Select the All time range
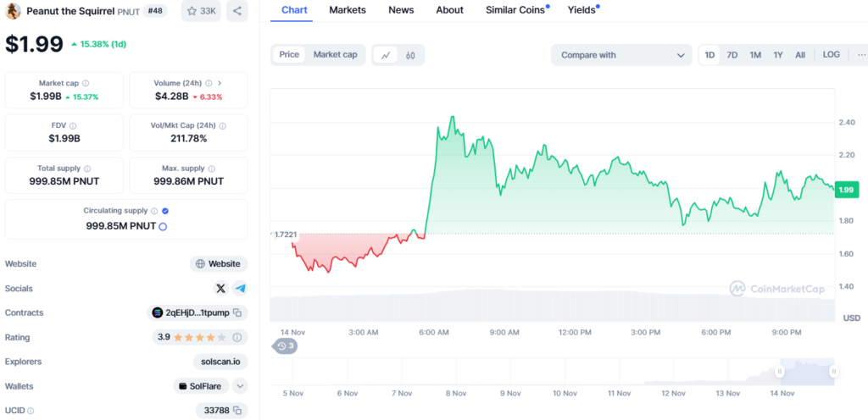Viewport: 868px width, 420px height. click(800, 55)
